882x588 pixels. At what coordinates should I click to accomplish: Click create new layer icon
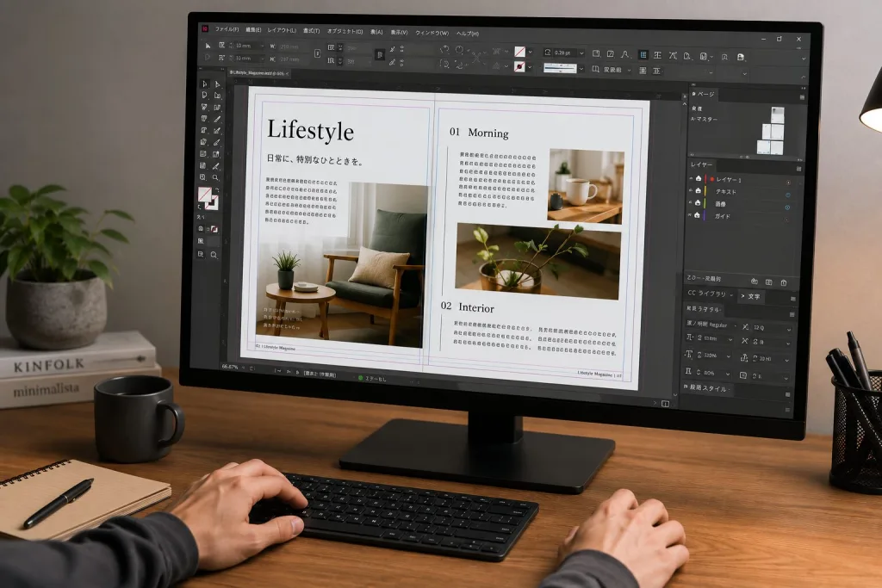click(769, 282)
